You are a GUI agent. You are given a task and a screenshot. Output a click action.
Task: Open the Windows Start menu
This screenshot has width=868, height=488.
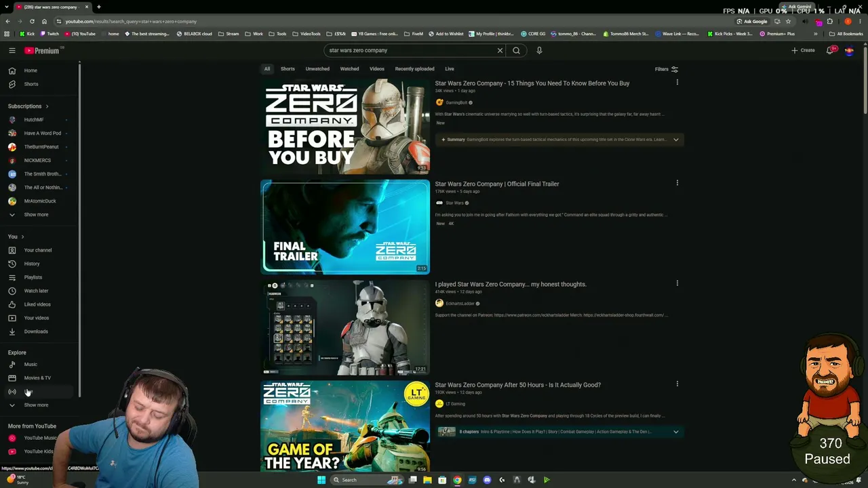(x=321, y=480)
